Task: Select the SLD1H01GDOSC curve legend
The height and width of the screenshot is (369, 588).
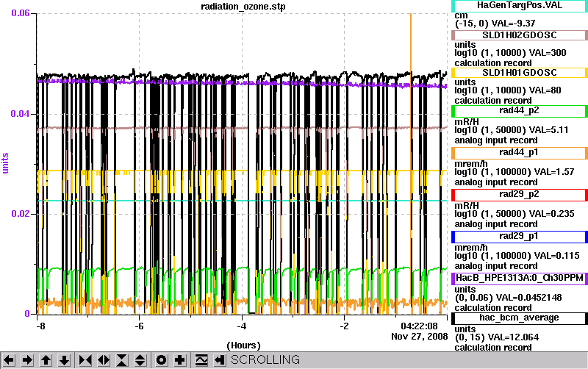Action: click(x=520, y=73)
